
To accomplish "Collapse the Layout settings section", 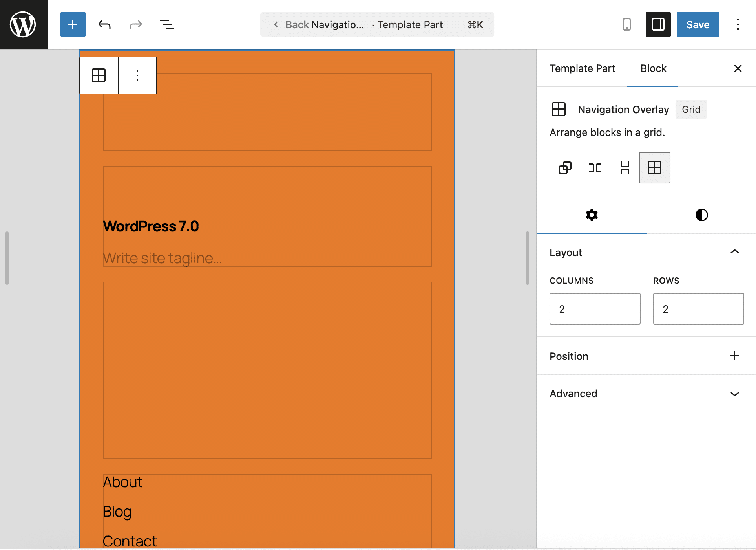I will click(x=735, y=252).
